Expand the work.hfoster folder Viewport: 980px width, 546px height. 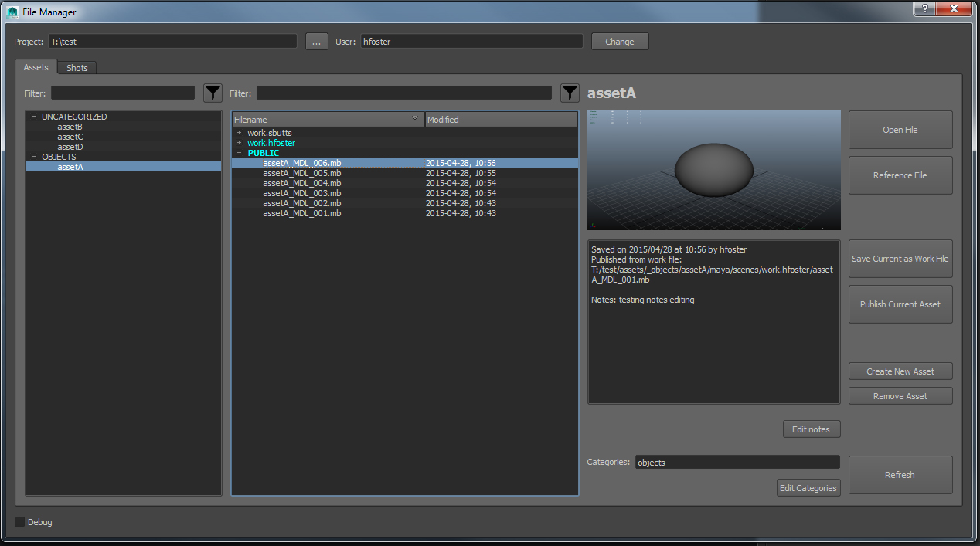click(240, 143)
